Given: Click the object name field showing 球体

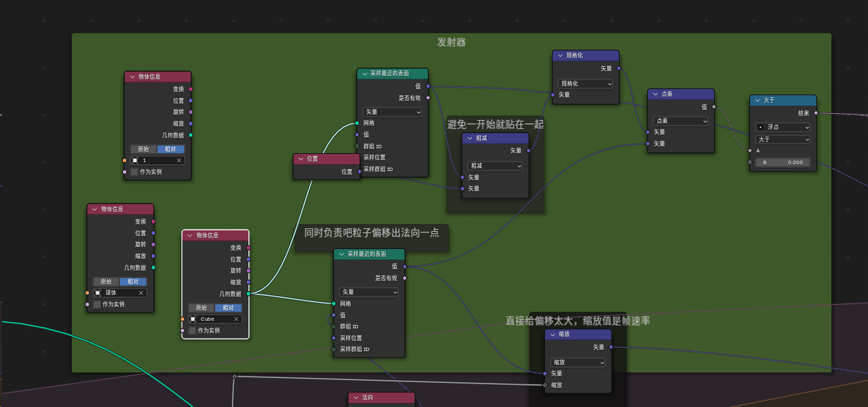Looking at the screenshot, I should coord(120,292).
